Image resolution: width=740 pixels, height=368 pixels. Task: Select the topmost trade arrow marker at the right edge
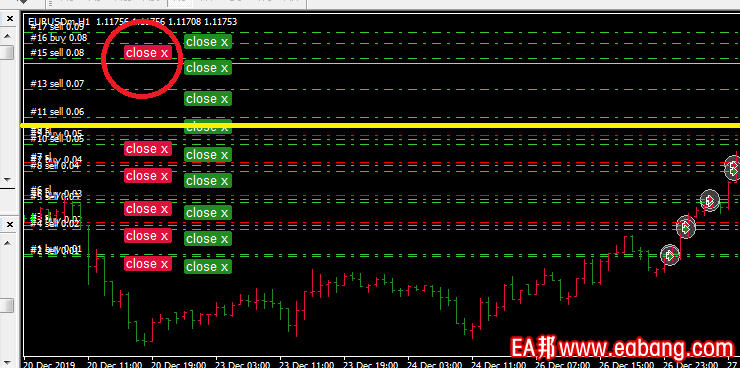pyautogui.click(x=733, y=167)
